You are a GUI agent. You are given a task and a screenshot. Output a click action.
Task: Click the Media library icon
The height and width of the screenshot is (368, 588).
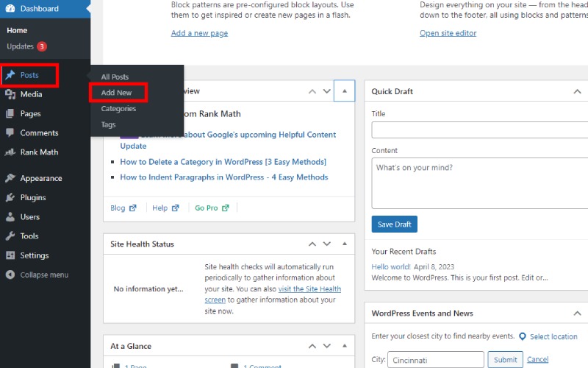point(10,94)
